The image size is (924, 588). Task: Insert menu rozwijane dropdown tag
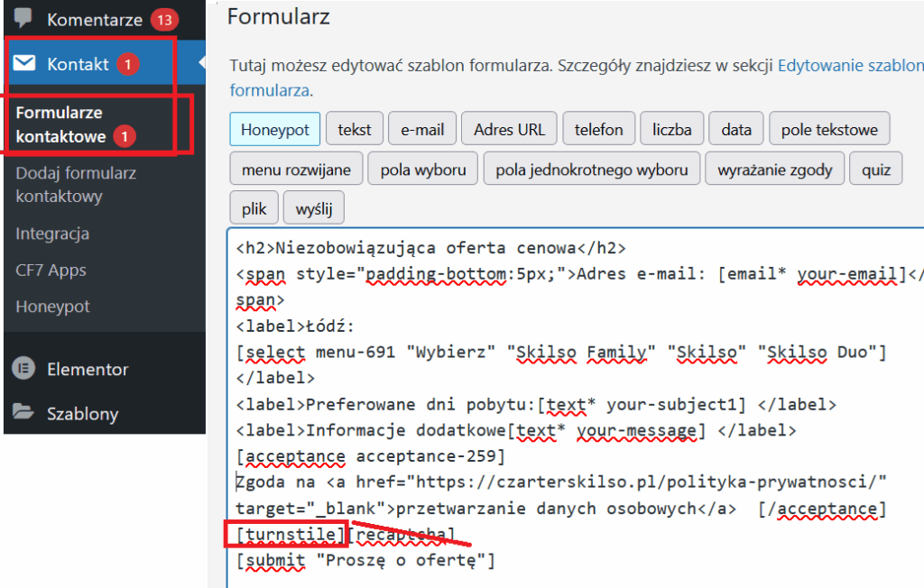tap(296, 169)
